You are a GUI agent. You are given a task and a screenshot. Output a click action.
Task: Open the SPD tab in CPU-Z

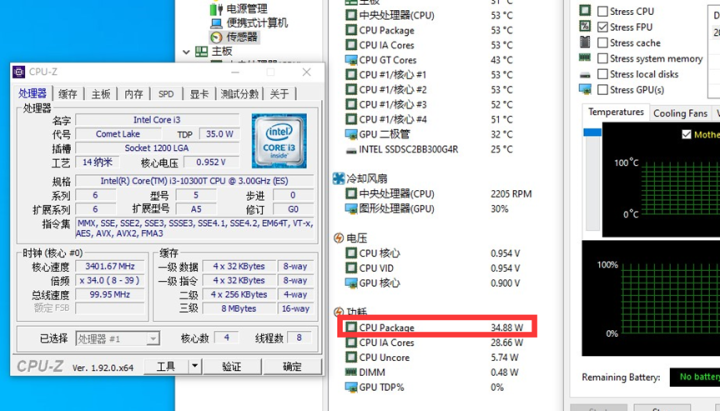coord(166,94)
